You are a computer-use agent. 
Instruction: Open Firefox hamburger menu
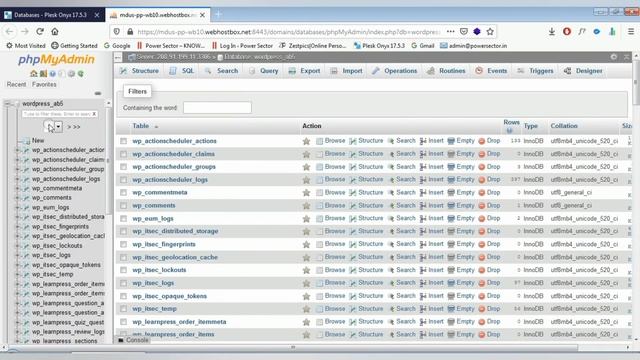(631, 31)
